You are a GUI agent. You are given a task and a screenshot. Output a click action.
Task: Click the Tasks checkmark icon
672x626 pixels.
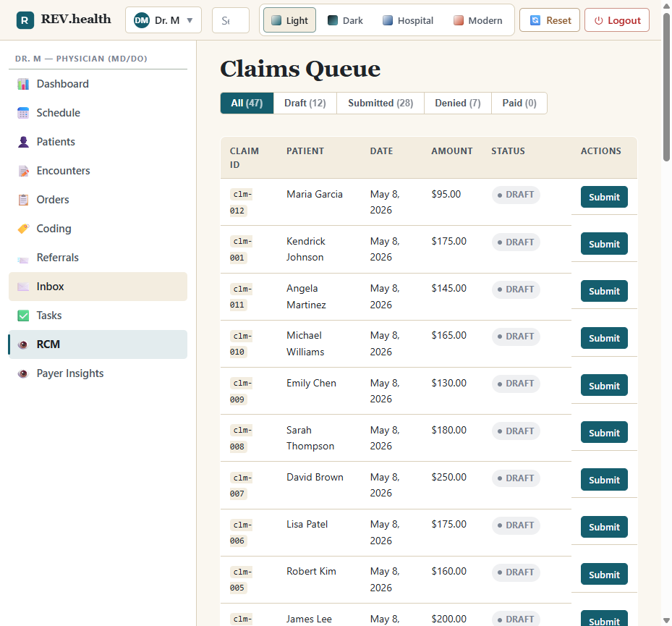click(23, 316)
